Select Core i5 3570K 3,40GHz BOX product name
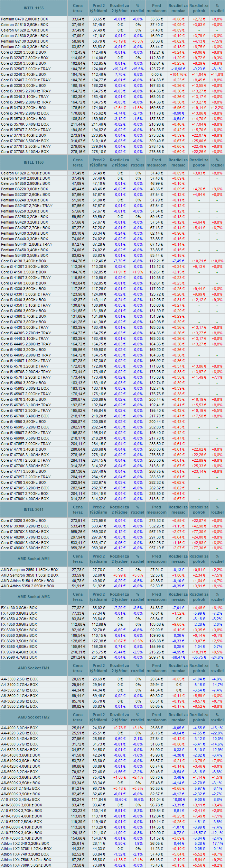Viewport: 225px width, 868px height. [x=25, y=124]
